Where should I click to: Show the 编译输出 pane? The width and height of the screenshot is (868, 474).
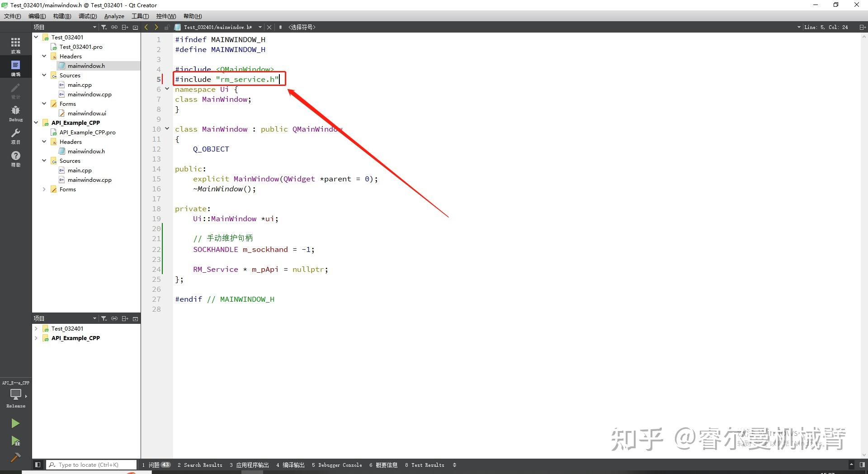(290, 465)
